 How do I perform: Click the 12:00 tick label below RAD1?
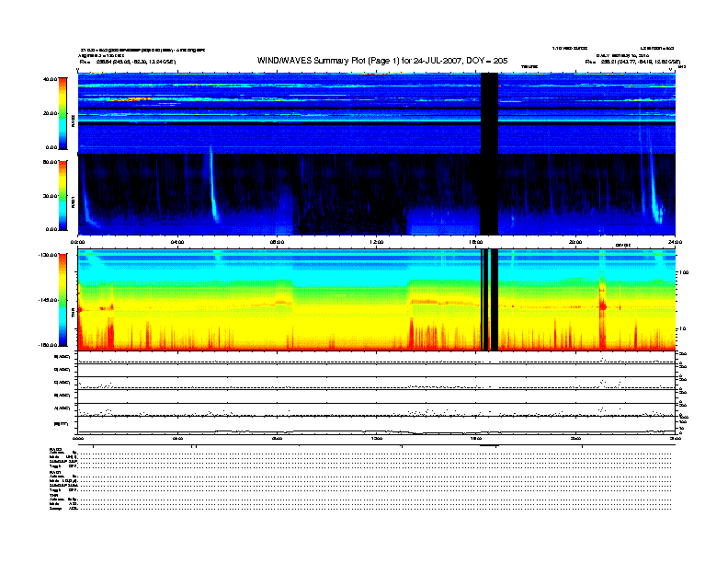click(377, 242)
